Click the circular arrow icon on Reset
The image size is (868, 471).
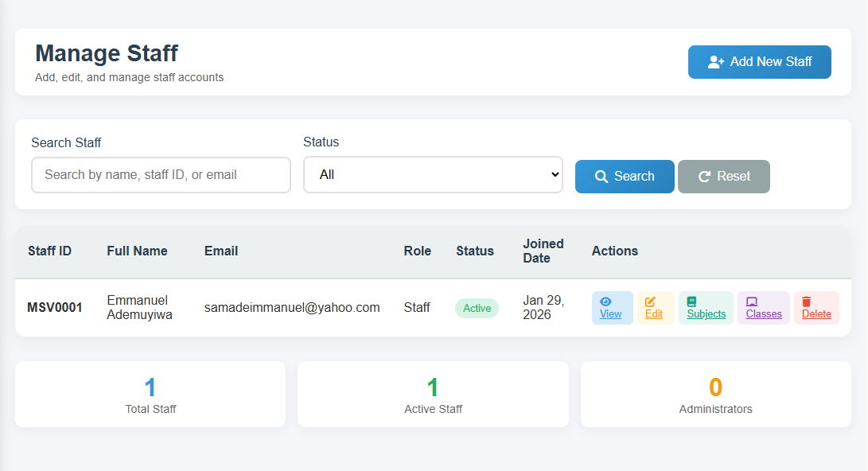click(x=704, y=177)
